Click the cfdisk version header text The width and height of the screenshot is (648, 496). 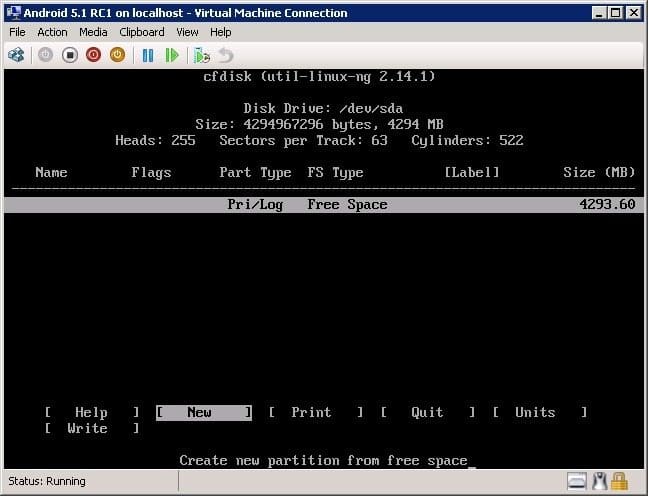click(x=319, y=76)
